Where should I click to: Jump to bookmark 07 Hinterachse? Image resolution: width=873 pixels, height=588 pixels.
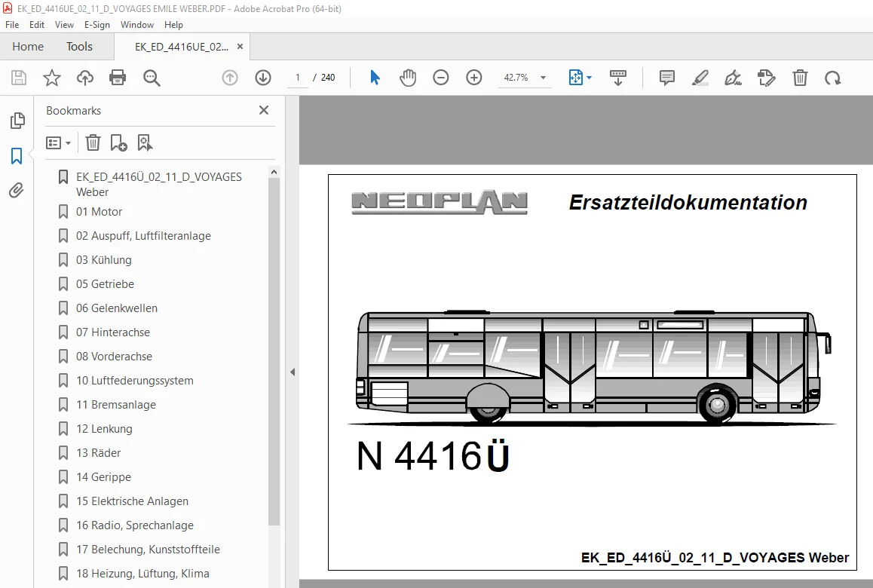point(113,332)
